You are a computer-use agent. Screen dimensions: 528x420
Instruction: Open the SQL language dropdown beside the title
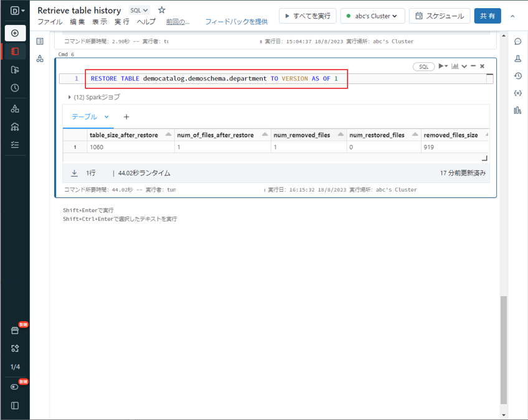click(139, 11)
